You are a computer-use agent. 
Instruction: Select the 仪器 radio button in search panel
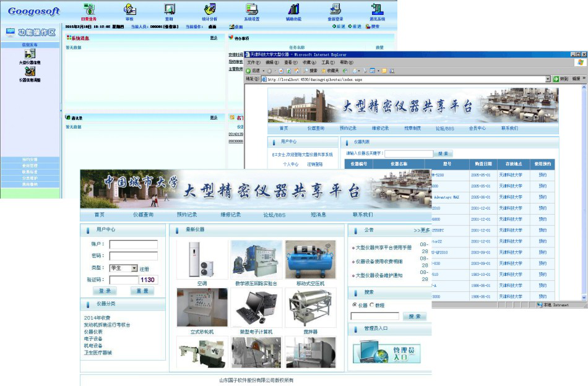pyautogui.click(x=355, y=305)
